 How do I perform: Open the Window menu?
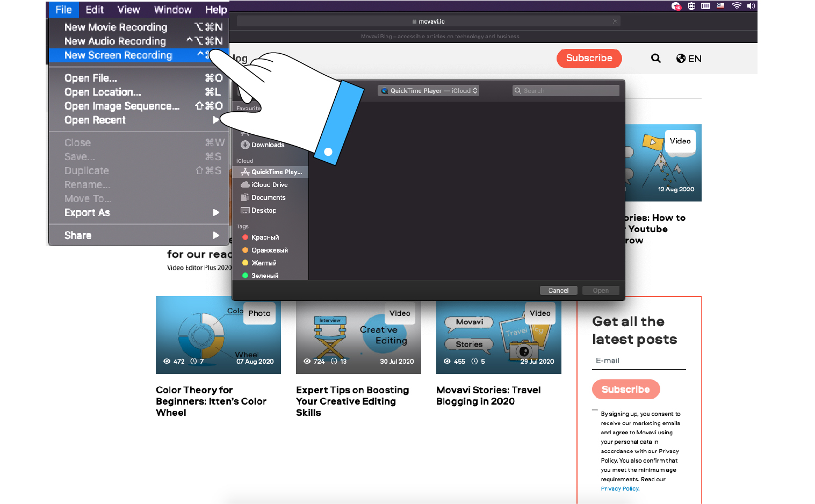[x=172, y=10]
